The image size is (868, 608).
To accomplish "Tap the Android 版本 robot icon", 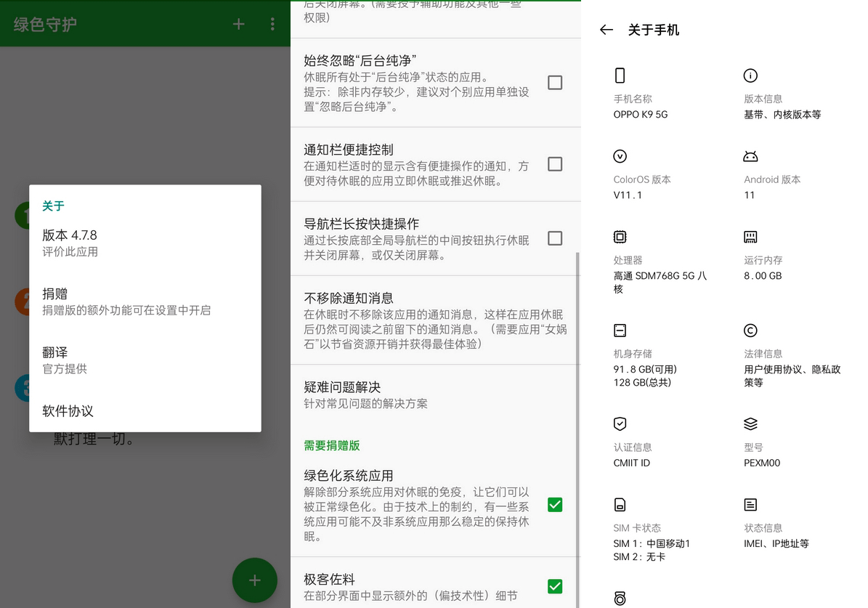I will click(750, 157).
